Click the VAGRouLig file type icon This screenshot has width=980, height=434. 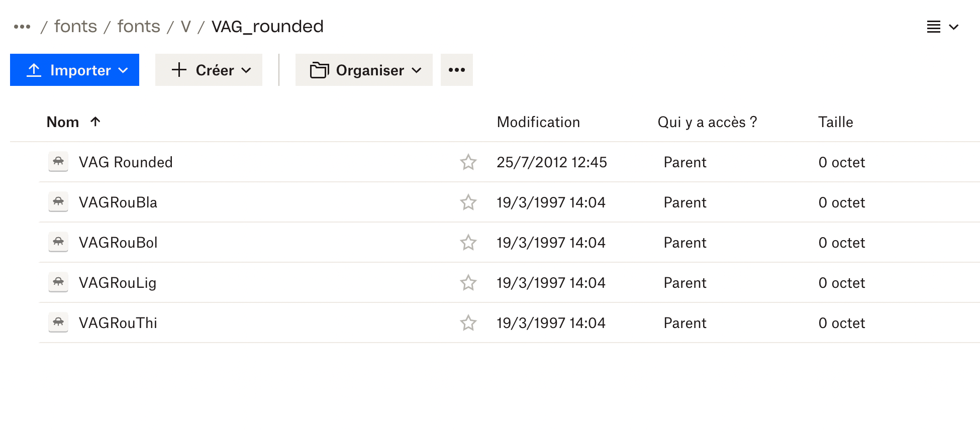[58, 282]
